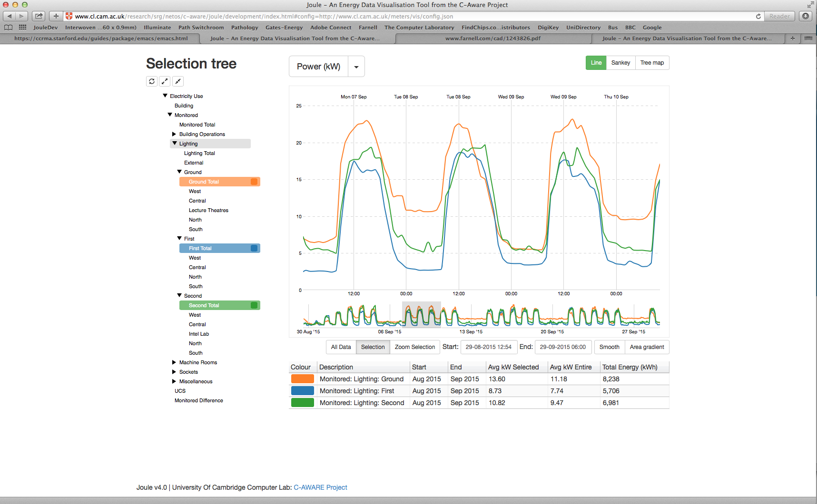Open the C-AWARE Project link
Image resolution: width=817 pixels, height=504 pixels.
click(320, 487)
